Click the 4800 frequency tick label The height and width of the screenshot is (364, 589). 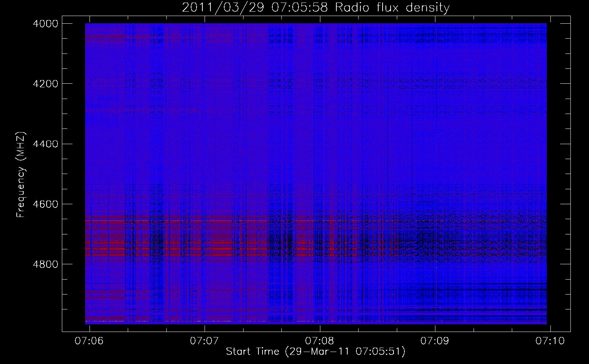click(46, 264)
